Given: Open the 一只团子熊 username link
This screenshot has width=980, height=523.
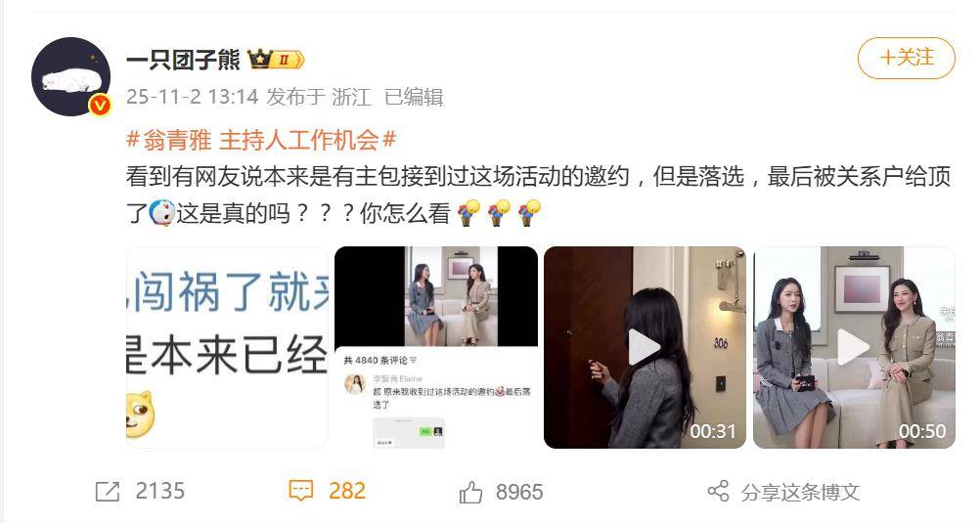Looking at the screenshot, I should [183, 60].
